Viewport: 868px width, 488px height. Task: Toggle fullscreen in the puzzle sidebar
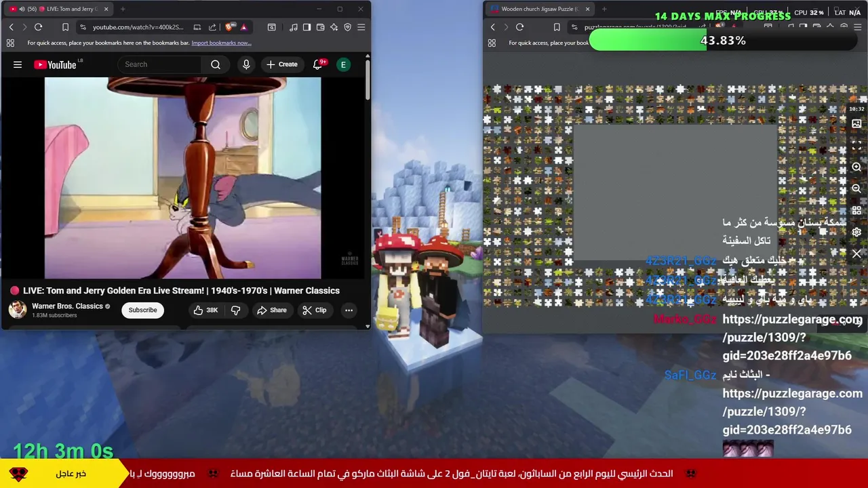[856, 146]
